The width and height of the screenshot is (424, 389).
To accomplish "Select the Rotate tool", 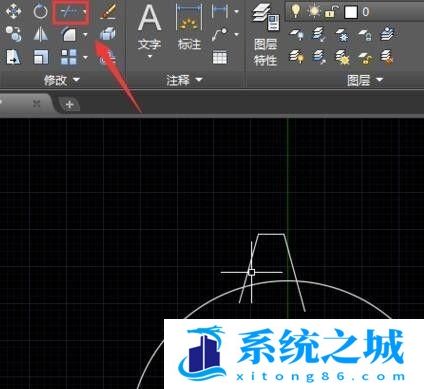I will point(41,12).
